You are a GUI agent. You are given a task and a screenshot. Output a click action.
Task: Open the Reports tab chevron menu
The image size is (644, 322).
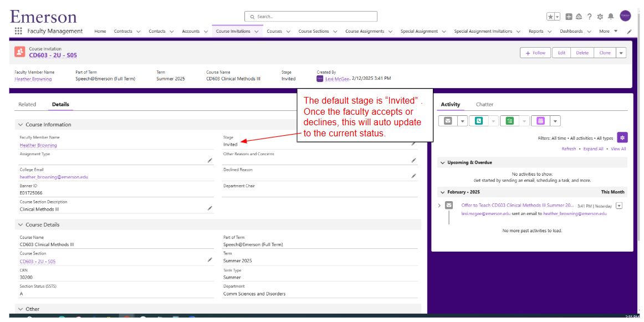coord(550,31)
